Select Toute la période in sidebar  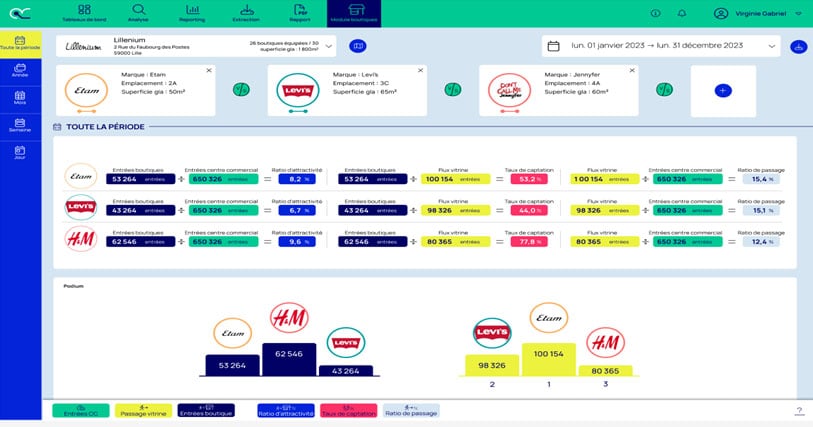click(20, 44)
